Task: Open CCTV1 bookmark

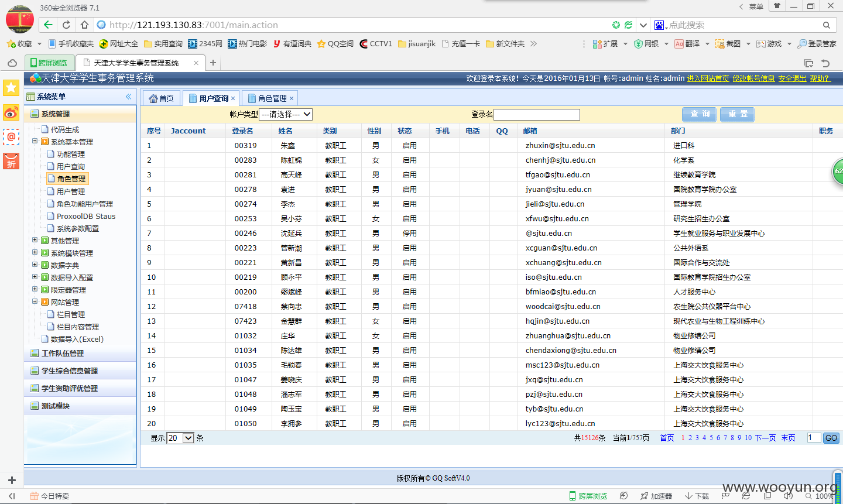Action: tap(376, 44)
